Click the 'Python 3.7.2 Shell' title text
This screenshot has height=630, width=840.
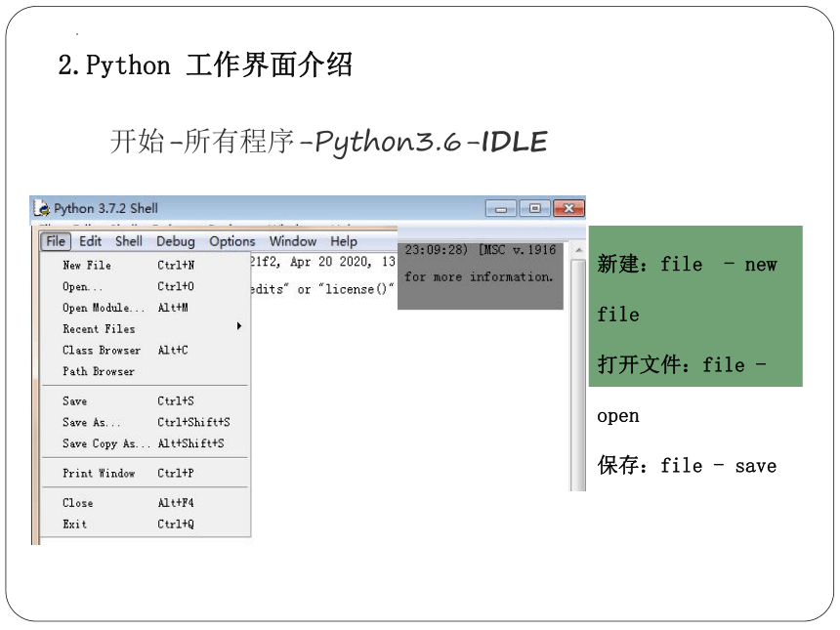coord(105,208)
